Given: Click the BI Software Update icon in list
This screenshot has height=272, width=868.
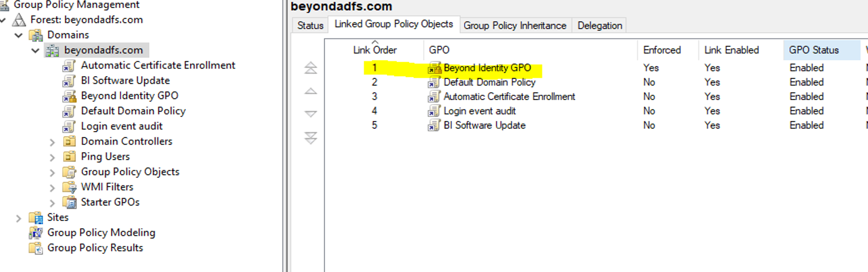Looking at the screenshot, I should pos(434,125).
